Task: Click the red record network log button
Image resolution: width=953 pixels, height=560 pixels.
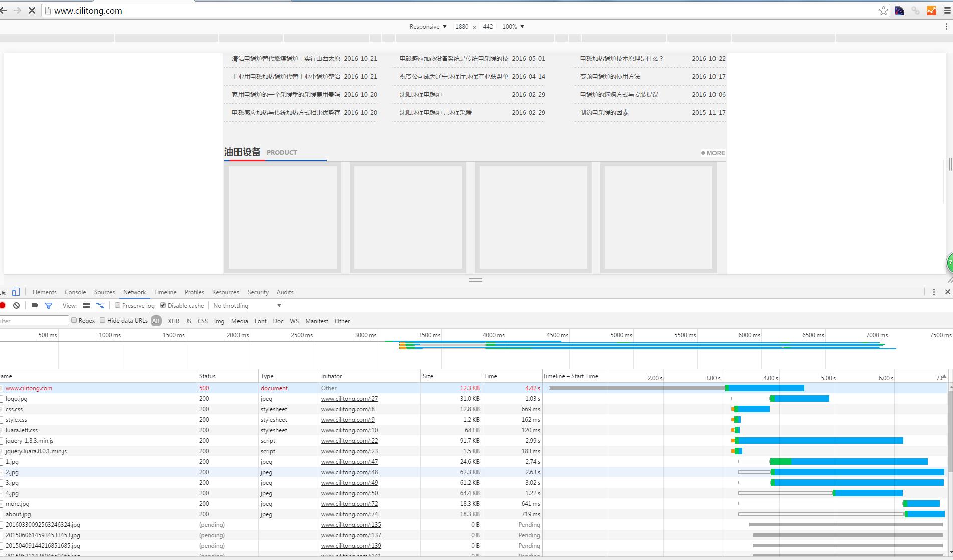Action: point(3,305)
